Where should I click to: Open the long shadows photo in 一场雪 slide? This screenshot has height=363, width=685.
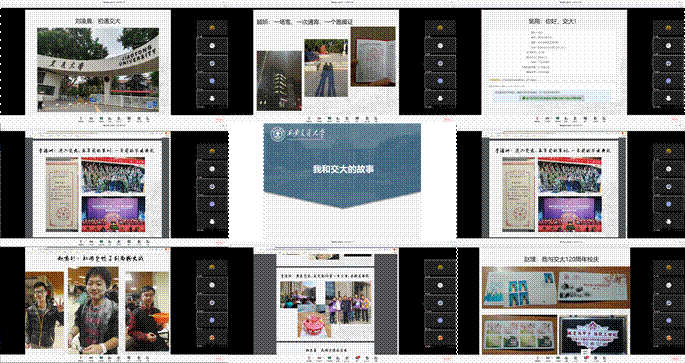coord(326,68)
